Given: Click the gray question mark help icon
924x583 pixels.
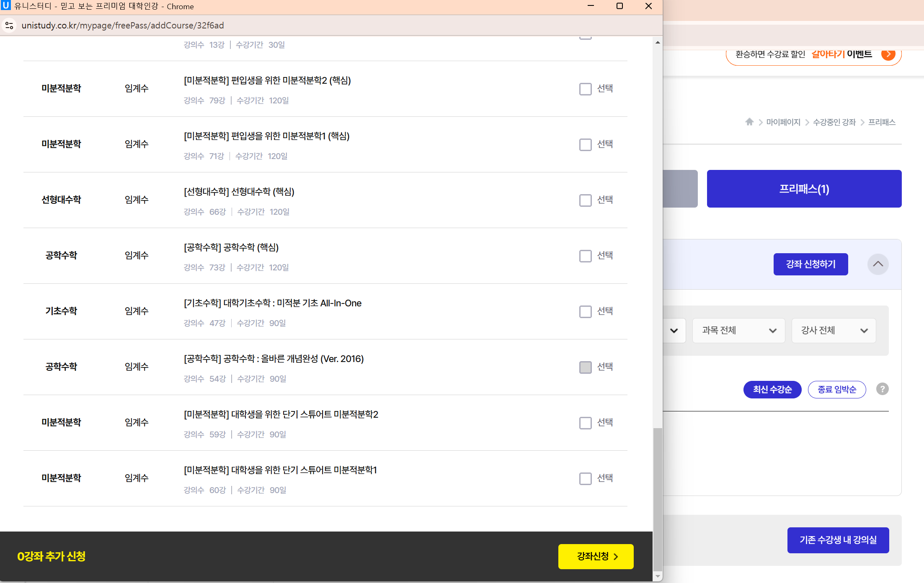Looking at the screenshot, I should (x=882, y=389).
